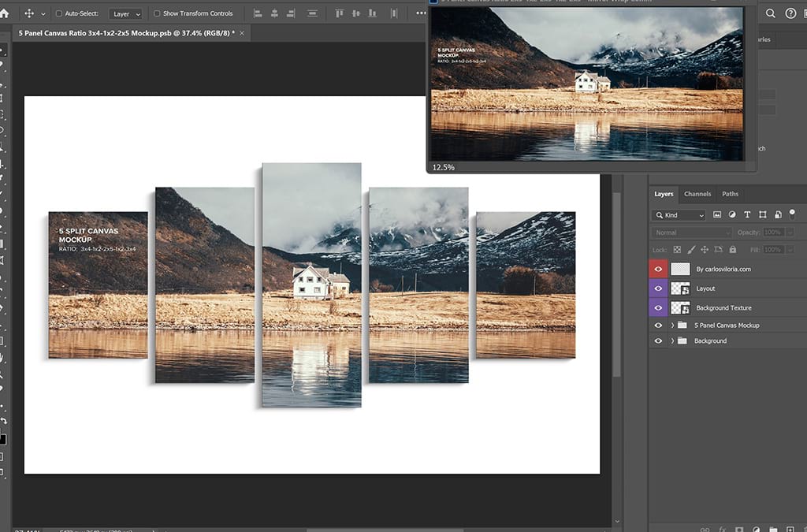Filter layers by shape layers icon
Viewport: 807px width, 532px height.
(763, 214)
